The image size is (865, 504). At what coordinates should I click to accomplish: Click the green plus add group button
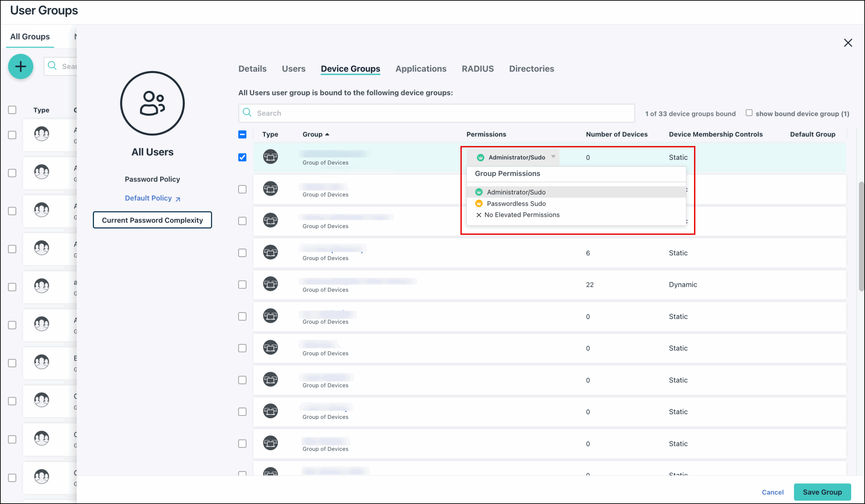21,67
